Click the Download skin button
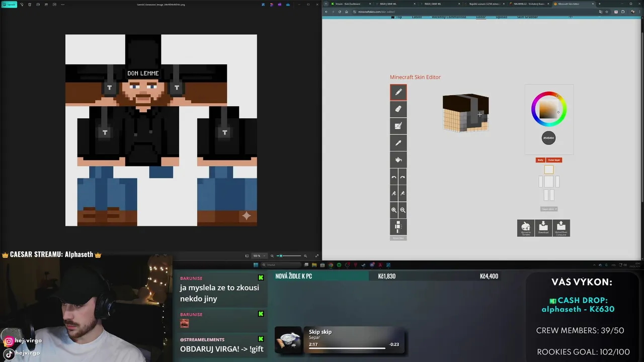 coord(543,228)
